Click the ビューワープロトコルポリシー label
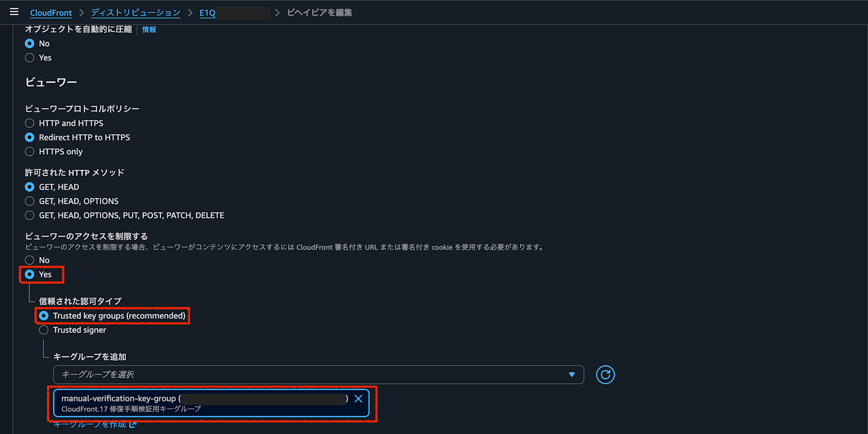Viewport: 868px width, 434px height. tap(82, 108)
